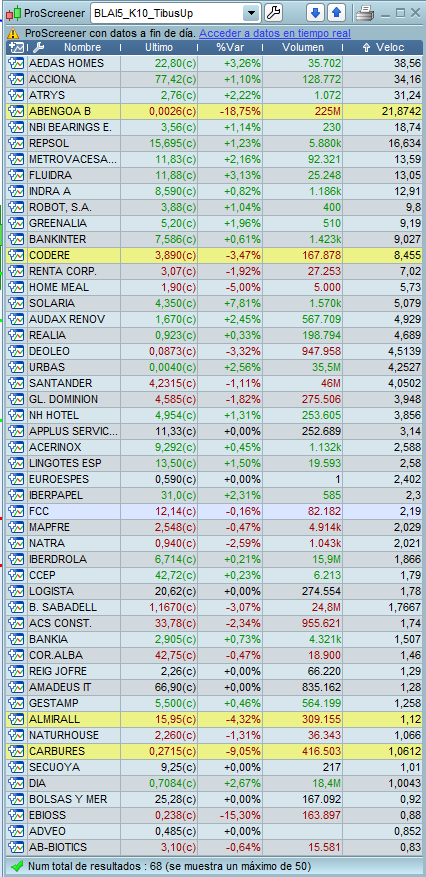Viewport: 426px width, 877px height.
Task: Open chart icon for CODERE row
Action: tap(15, 255)
